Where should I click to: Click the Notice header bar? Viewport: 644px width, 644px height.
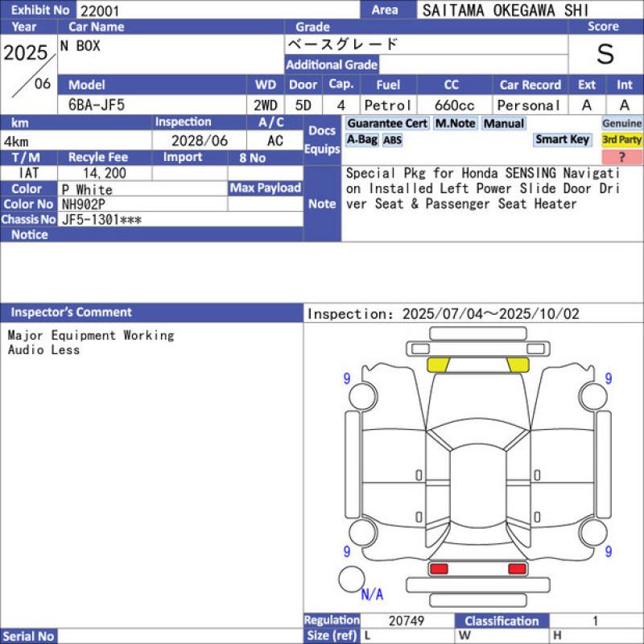click(151, 234)
